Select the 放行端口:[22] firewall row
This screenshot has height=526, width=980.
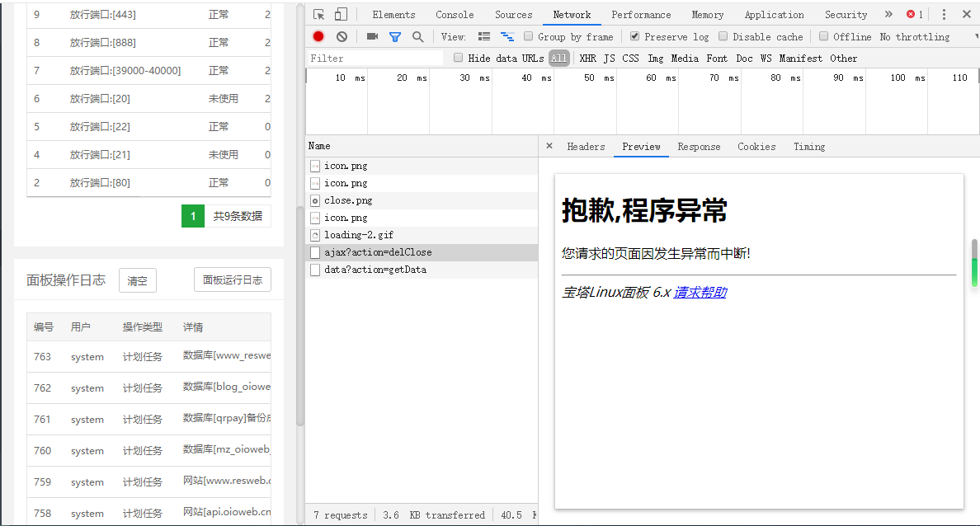(x=148, y=127)
